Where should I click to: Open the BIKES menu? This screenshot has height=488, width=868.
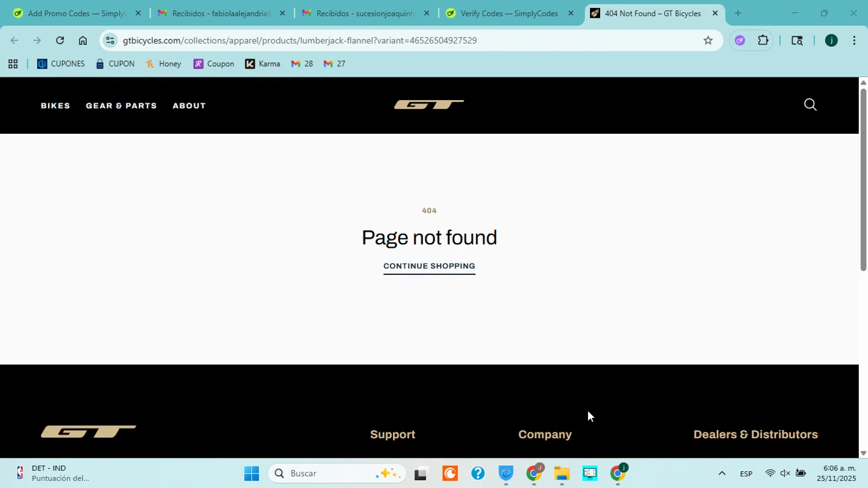coord(56,106)
